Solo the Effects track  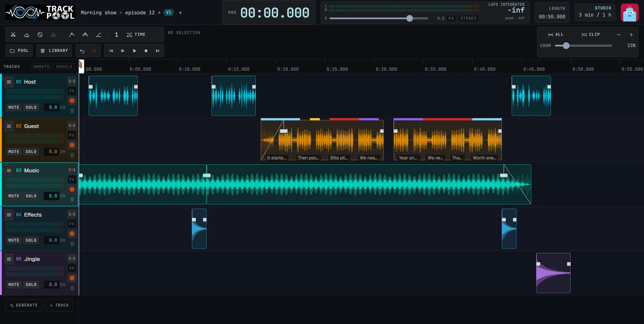pyautogui.click(x=31, y=240)
